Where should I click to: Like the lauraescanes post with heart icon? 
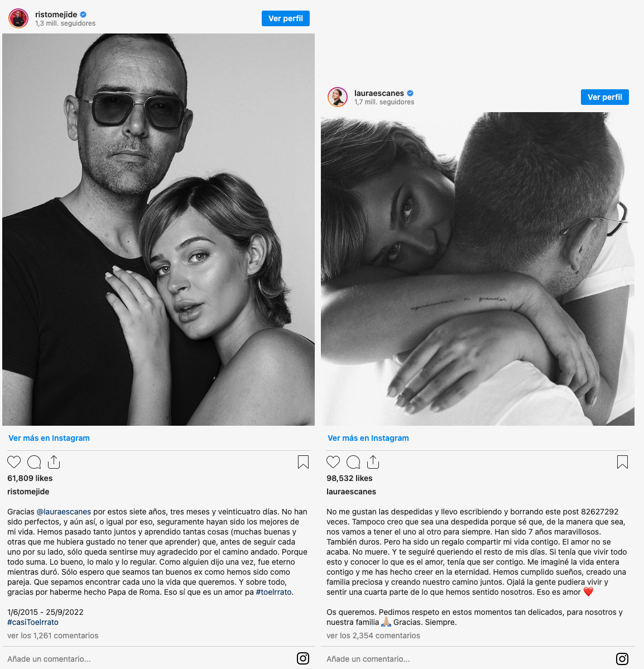pyautogui.click(x=333, y=462)
